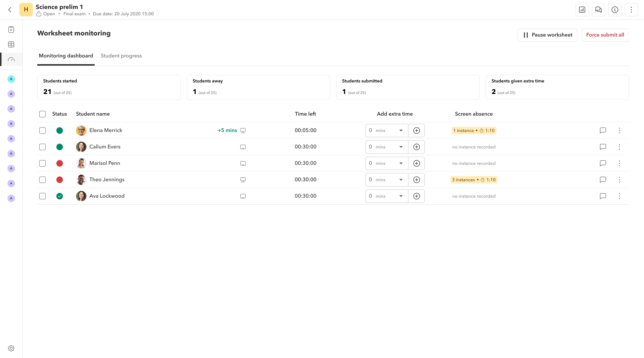Open more options for Elena Merrick
The height and width of the screenshot is (358, 644).
tap(619, 131)
